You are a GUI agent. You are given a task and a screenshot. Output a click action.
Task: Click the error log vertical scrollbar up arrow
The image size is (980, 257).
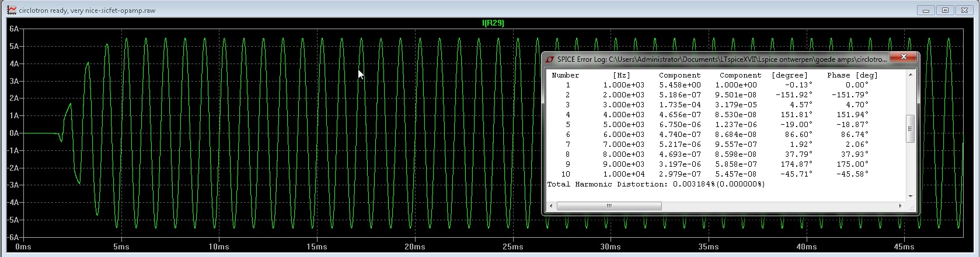tap(910, 75)
